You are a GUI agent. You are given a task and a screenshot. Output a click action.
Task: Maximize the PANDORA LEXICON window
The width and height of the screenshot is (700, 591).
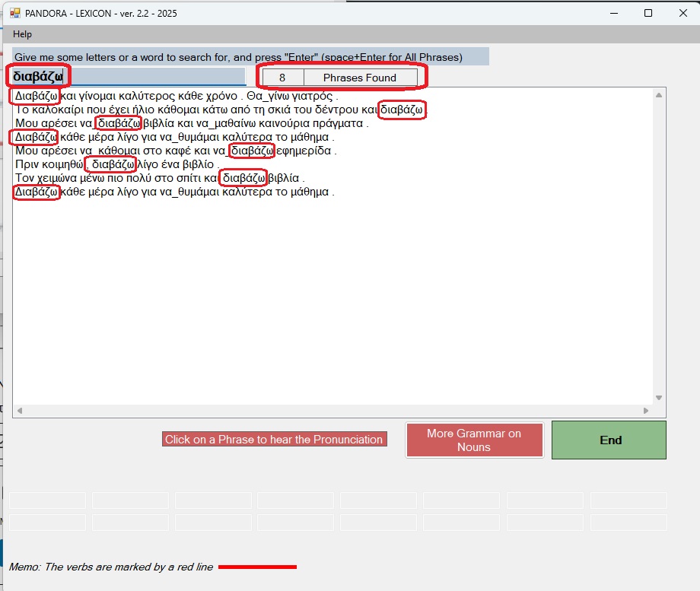click(x=648, y=13)
